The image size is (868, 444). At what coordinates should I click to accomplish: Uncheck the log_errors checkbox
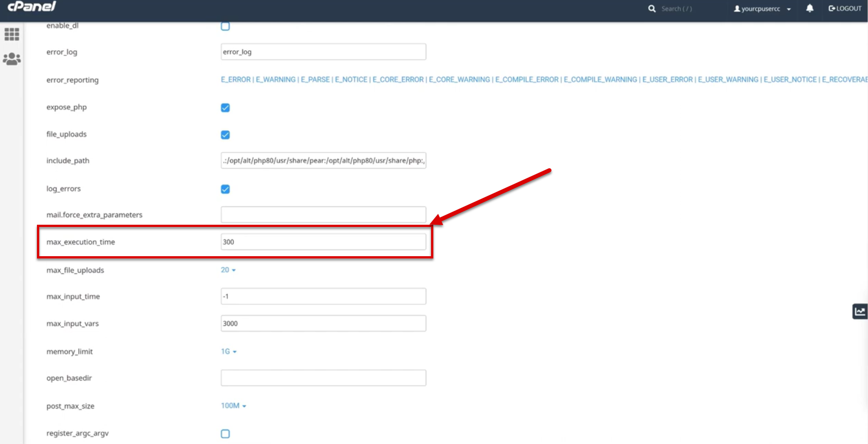(x=225, y=189)
